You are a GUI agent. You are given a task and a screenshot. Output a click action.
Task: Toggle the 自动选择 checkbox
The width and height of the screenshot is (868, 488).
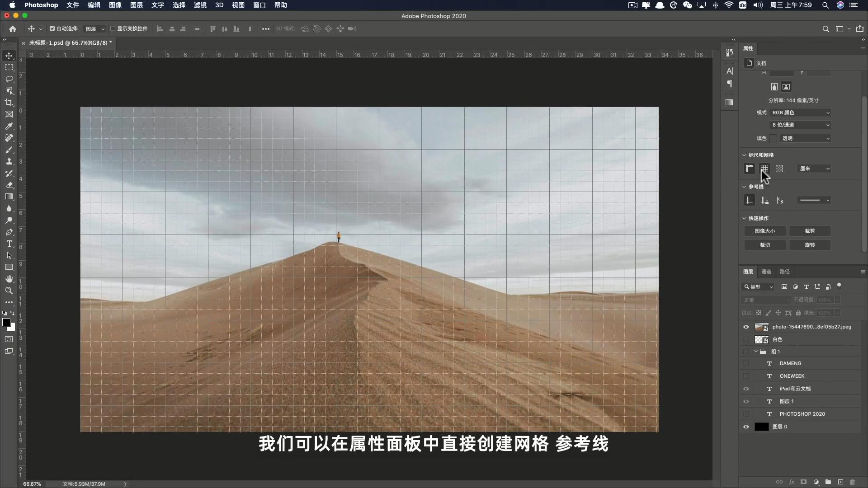(52, 28)
